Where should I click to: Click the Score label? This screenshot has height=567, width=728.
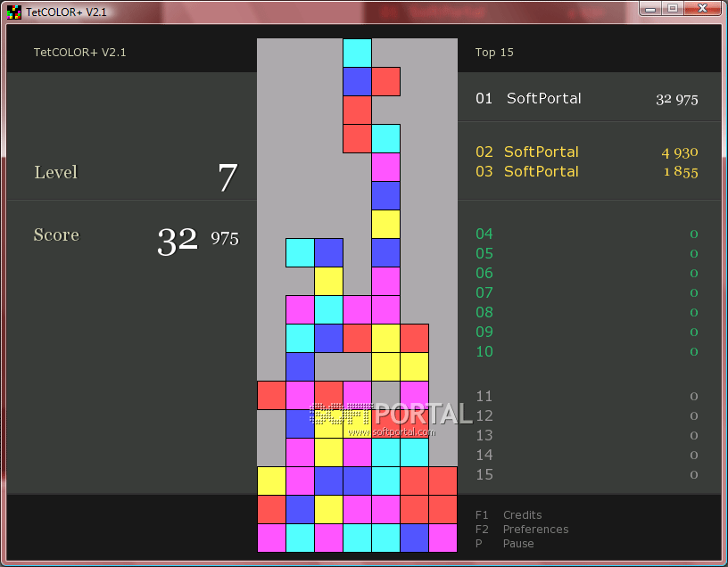pyautogui.click(x=56, y=234)
